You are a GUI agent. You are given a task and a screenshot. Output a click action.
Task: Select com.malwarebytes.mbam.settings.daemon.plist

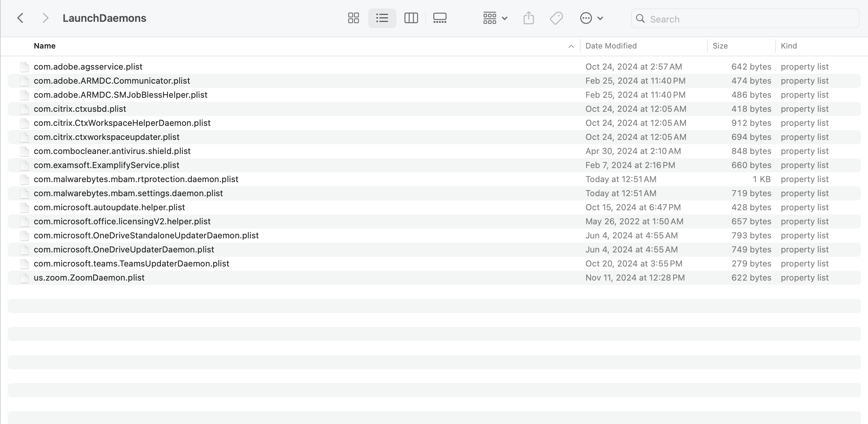pyautogui.click(x=128, y=193)
